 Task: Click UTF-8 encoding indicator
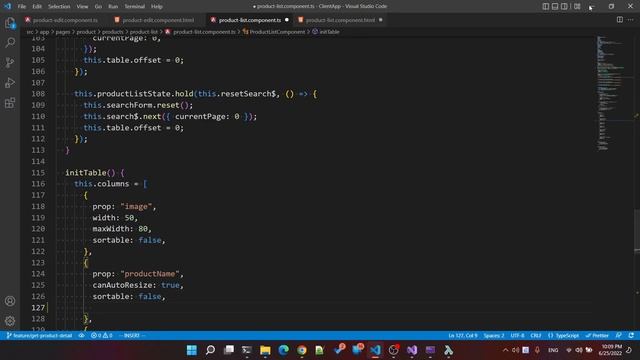pyautogui.click(x=518, y=336)
